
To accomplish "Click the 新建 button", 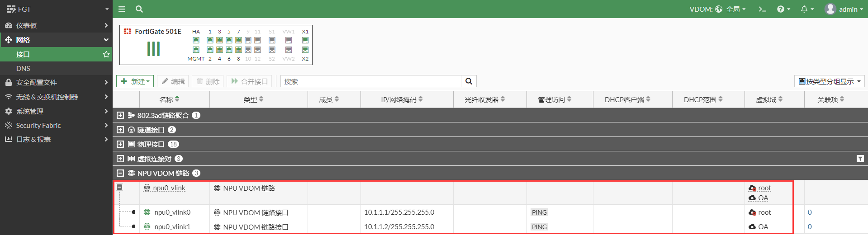I will (x=135, y=81).
